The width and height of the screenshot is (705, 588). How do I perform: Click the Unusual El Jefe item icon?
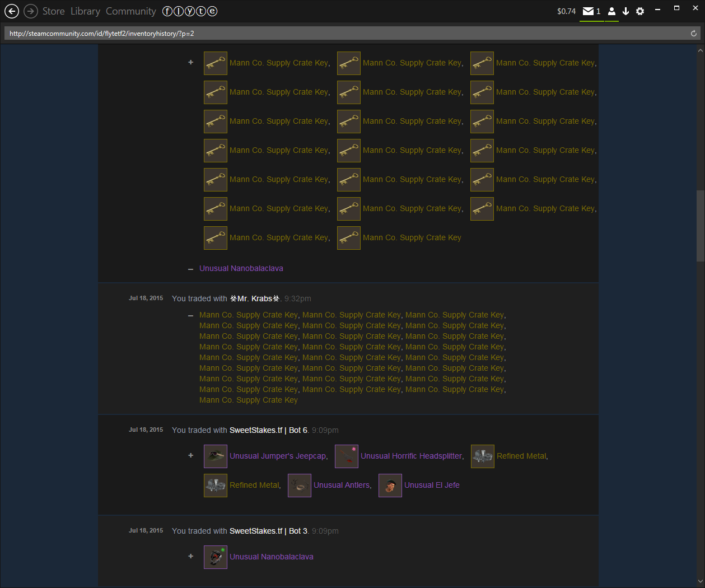click(x=390, y=486)
